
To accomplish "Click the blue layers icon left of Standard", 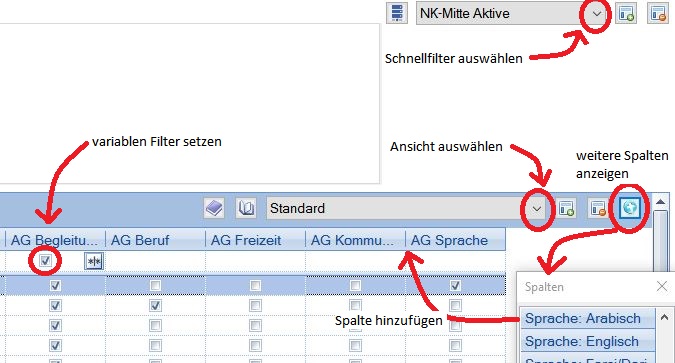I will 214,208.
